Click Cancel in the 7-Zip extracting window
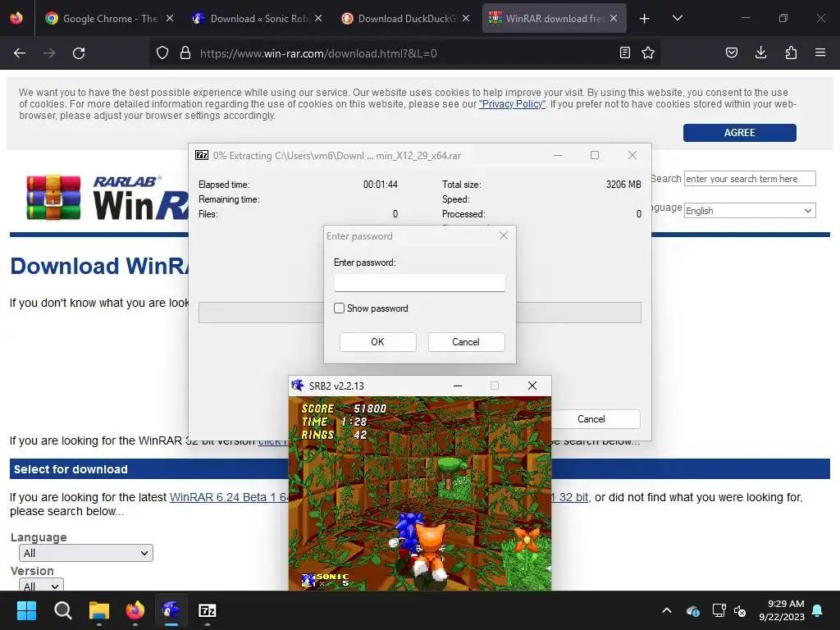Viewport: 840px width, 630px height. point(591,419)
